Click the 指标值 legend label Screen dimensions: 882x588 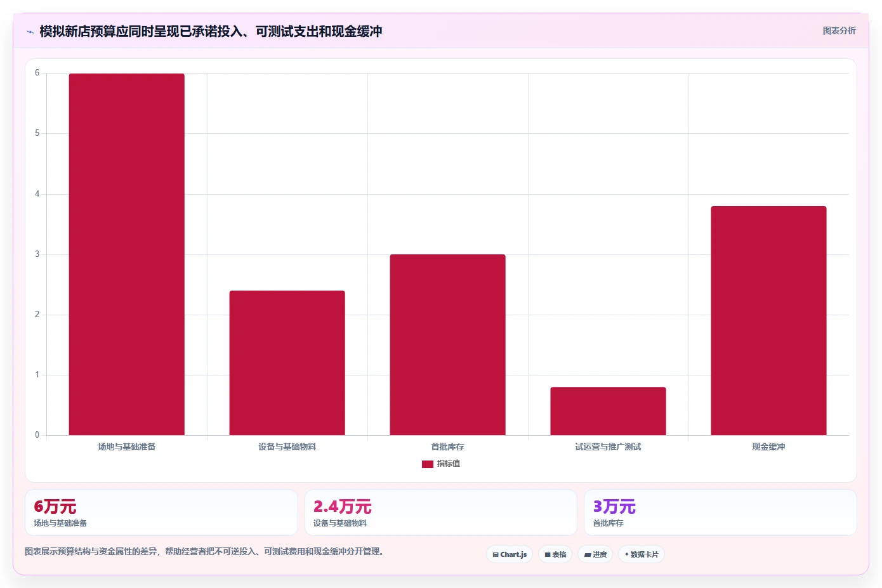(449, 464)
